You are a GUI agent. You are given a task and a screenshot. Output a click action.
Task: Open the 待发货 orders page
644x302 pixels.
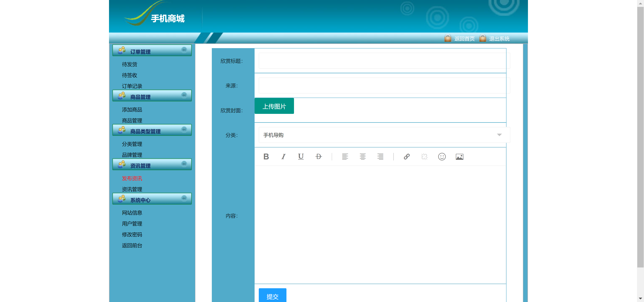coord(129,64)
